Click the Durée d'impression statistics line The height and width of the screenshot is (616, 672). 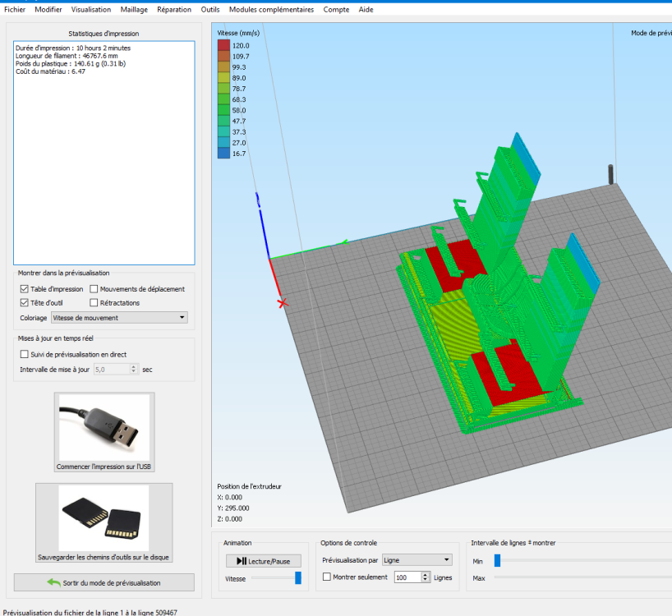(x=73, y=48)
